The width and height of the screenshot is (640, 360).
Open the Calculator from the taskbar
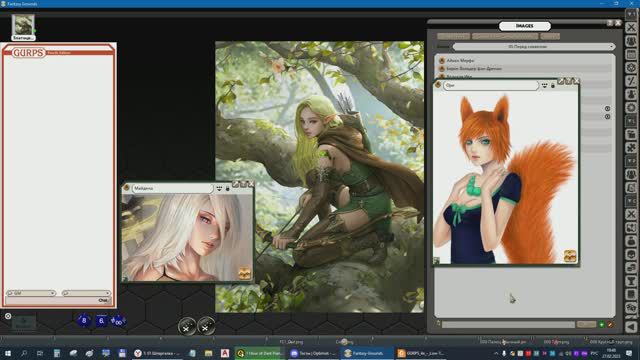(x=57, y=353)
